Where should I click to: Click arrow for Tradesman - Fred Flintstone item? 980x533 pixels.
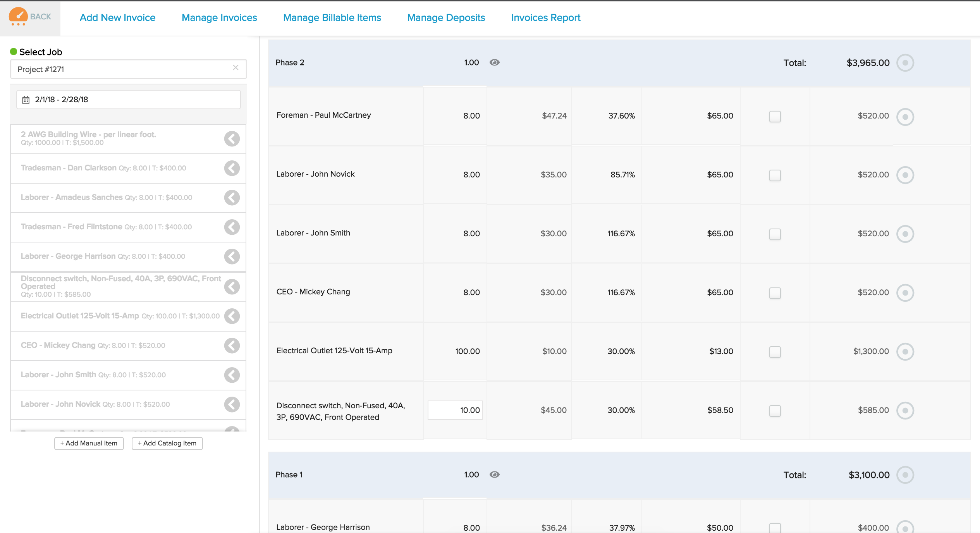pyautogui.click(x=232, y=227)
